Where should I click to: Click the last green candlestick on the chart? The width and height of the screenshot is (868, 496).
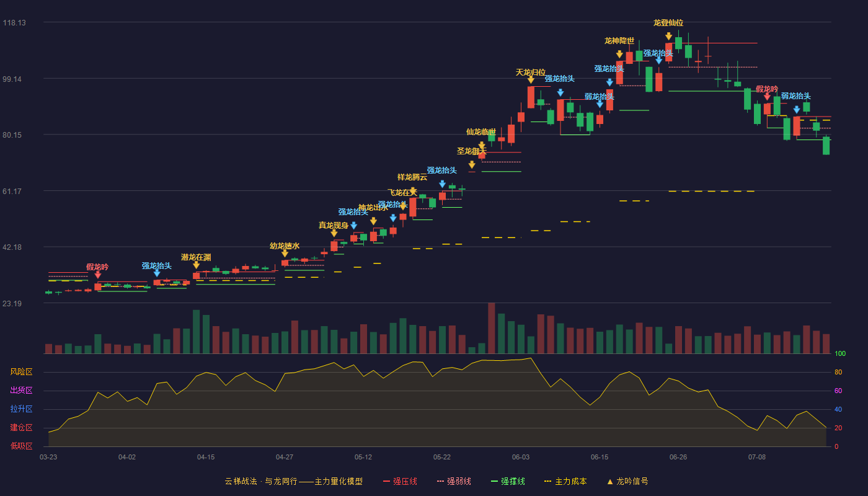point(826,145)
